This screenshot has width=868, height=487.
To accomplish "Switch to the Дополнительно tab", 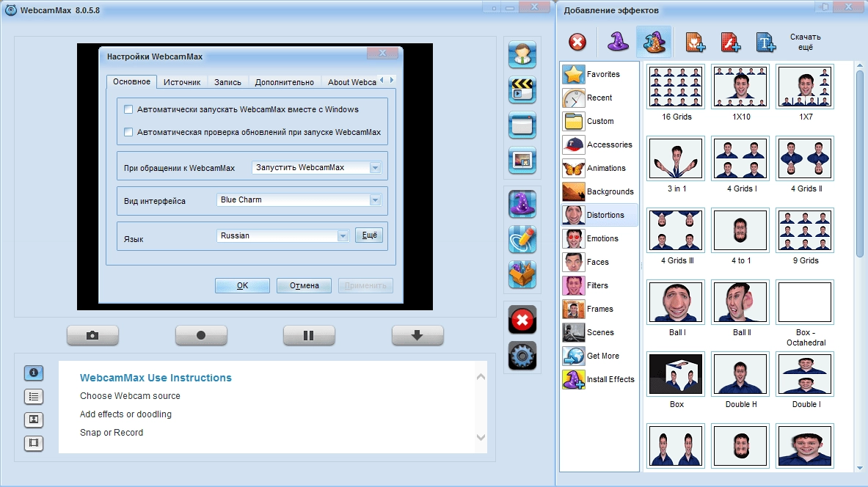I will pos(284,82).
